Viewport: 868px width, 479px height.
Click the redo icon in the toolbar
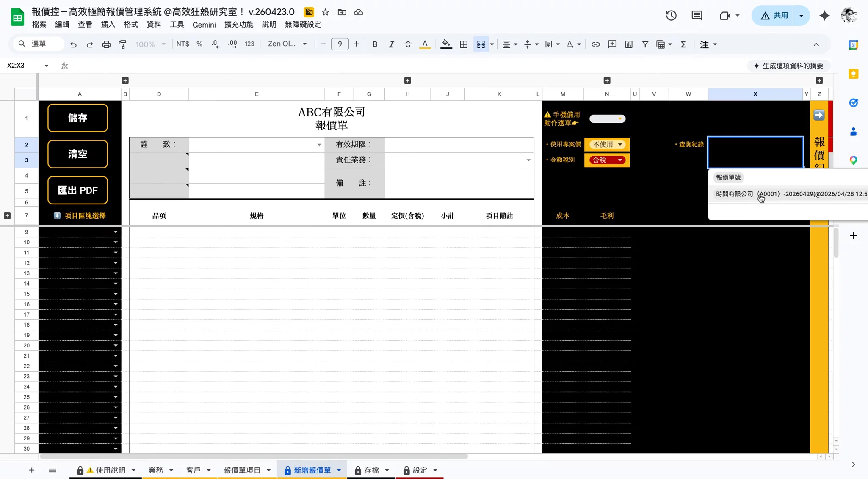[90, 44]
